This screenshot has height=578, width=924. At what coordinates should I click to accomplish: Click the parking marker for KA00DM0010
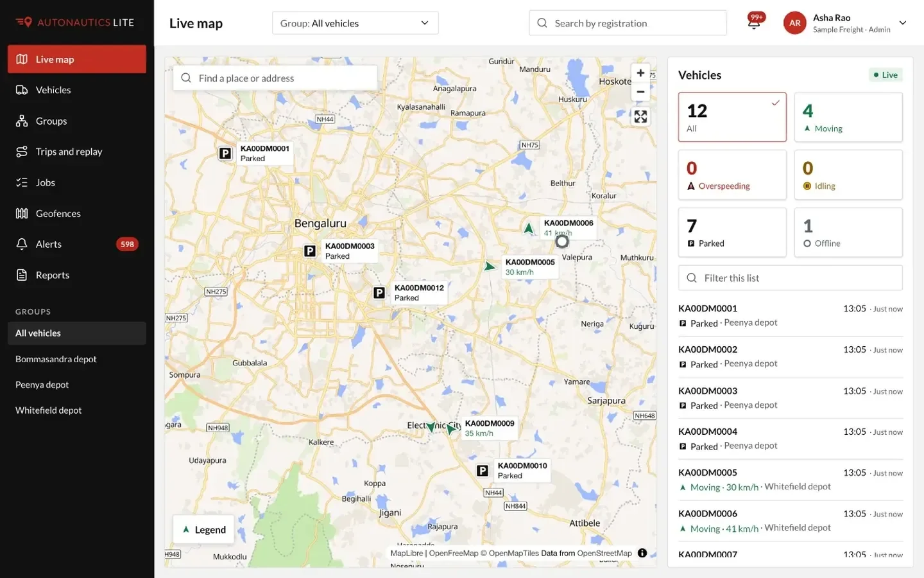pyautogui.click(x=483, y=471)
